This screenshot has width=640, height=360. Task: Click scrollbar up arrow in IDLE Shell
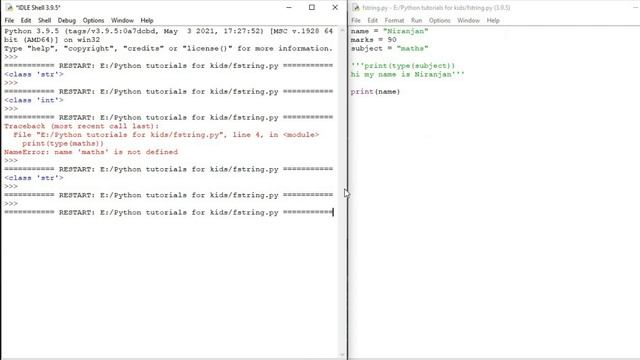pyautogui.click(x=342, y=29)
